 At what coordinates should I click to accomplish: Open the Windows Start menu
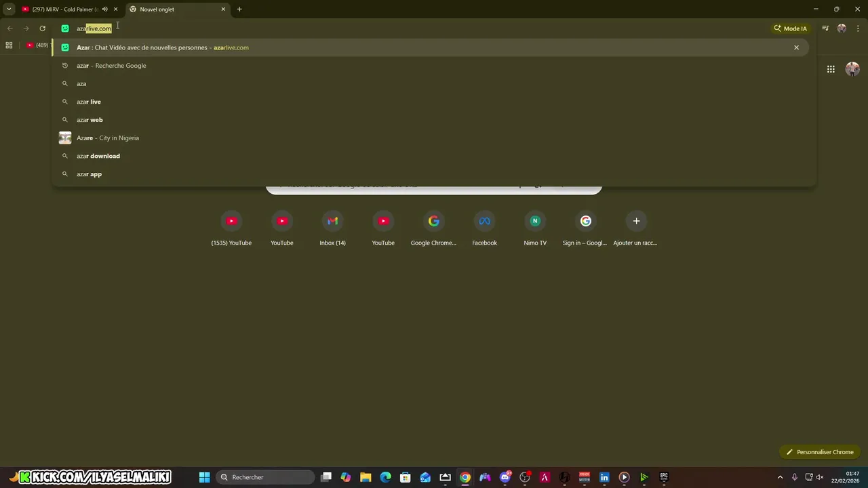point(204,477)
